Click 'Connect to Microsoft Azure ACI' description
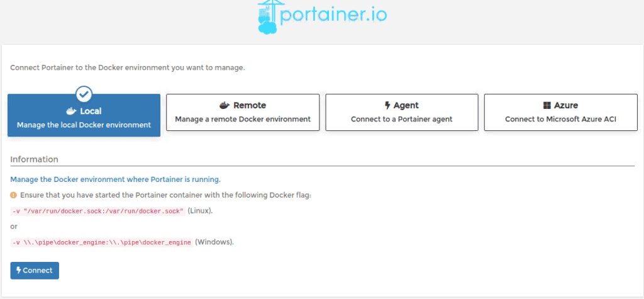The height and width of the screenshot is (299, 644). (x=560, y=119)
